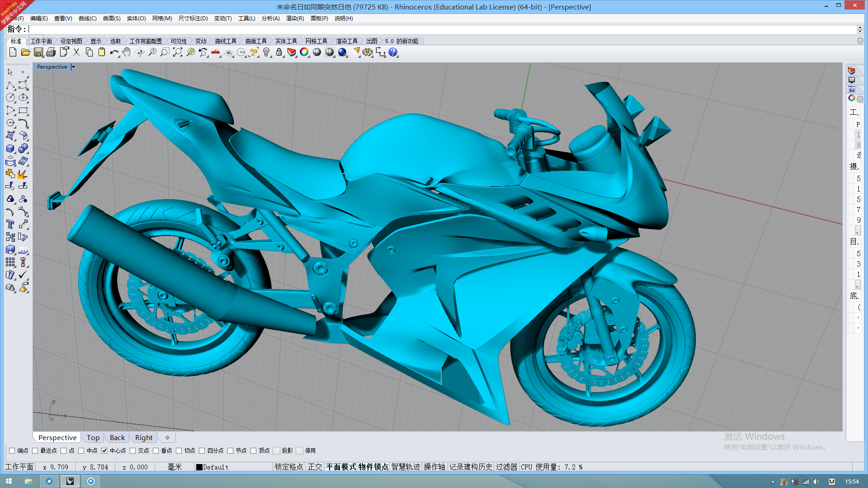Viewport: 868px width, 488px height.
Task: Click the 毫米 units status cell
Action: pos(175,467)
